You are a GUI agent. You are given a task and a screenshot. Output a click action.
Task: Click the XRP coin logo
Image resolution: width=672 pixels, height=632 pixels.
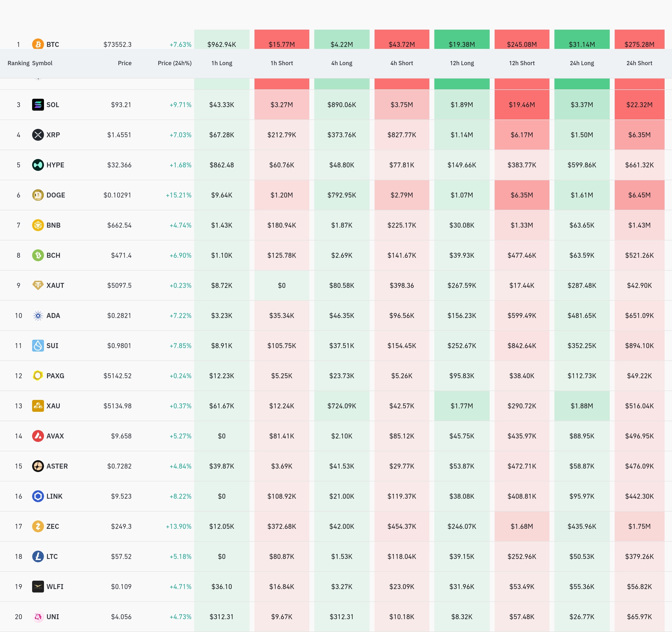pyautogui.click(x=38, y=135)
